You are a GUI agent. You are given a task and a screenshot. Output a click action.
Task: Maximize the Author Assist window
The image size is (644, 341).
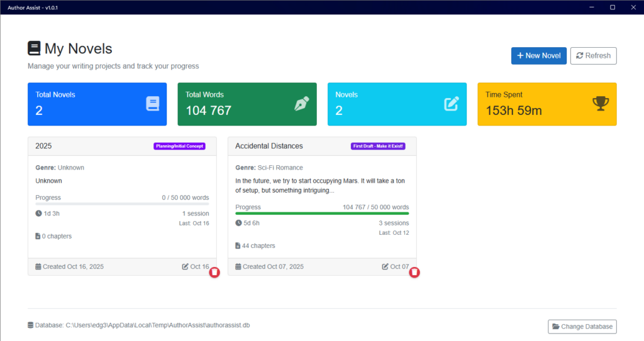click(x=613, y=7)
